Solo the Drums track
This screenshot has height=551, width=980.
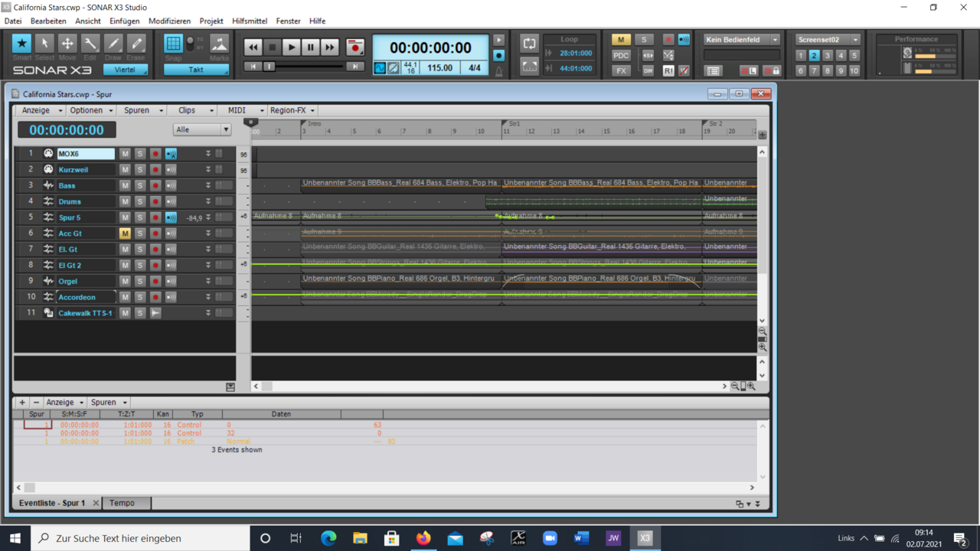pos(140,202)
